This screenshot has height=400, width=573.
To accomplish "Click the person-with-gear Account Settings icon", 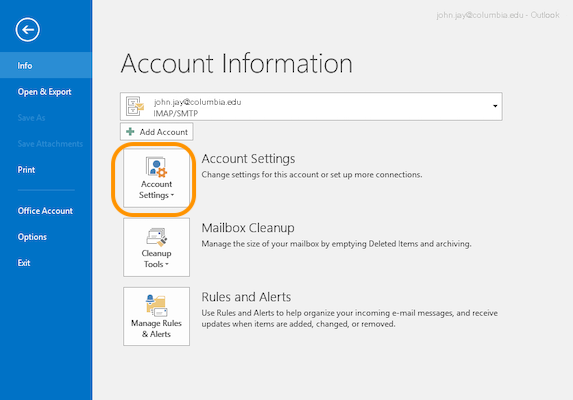I will click(x=156, y=167).
